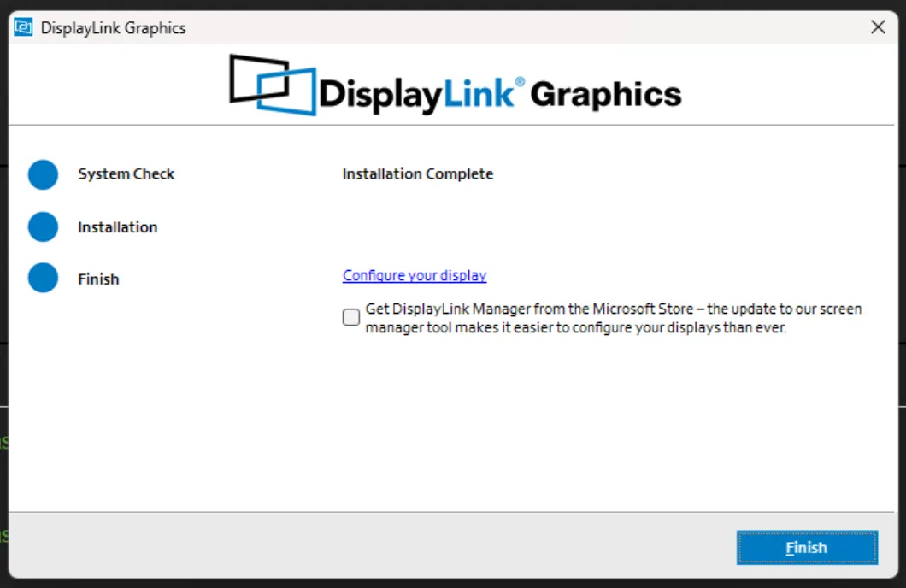This screenshot has width=906, height=588.
Task: Select the Finish step label in sidebar
Action: (x=98, y=279)
